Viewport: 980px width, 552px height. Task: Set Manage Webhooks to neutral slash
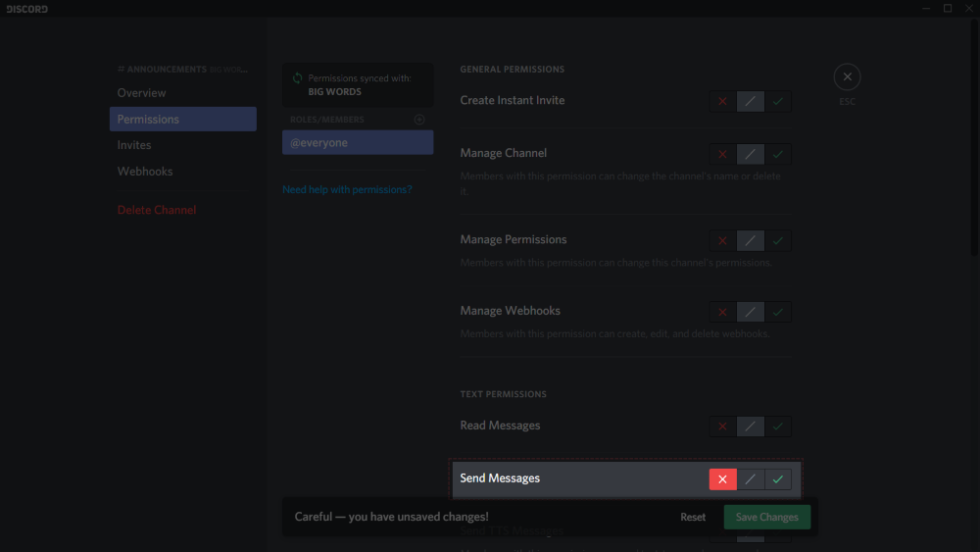[750, 312]
